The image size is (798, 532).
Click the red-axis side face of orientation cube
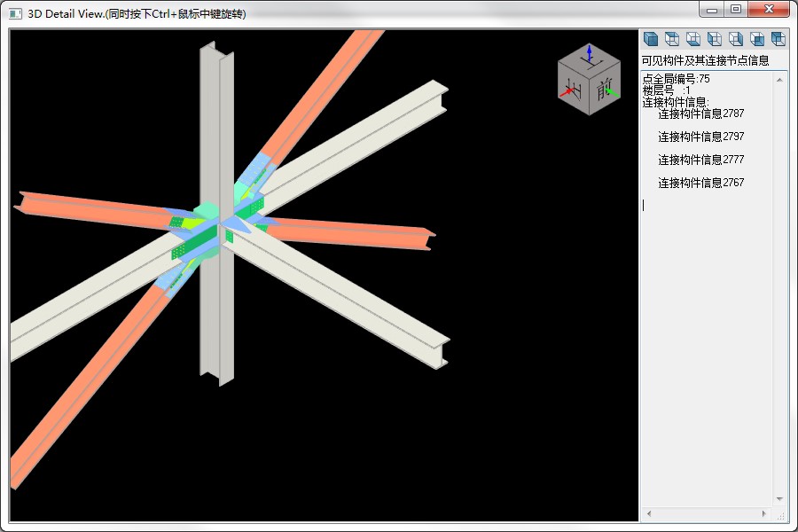coord(574,89)
